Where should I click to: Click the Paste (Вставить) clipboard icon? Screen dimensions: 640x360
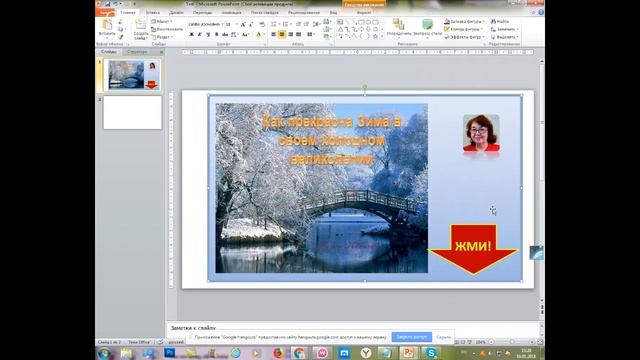click(x=107, y=25)
